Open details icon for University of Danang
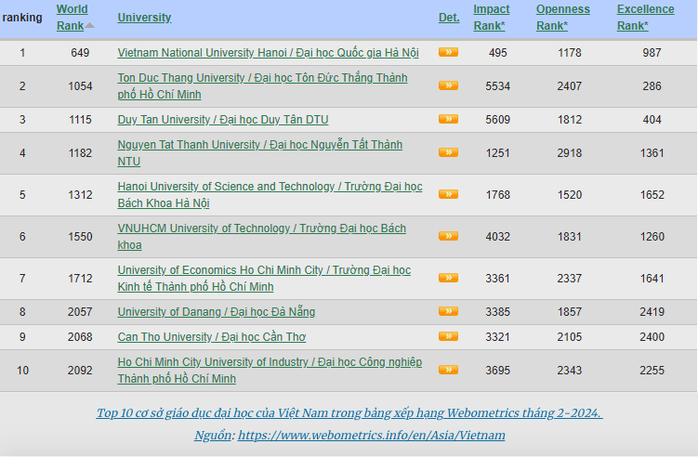The height and width of the screenshot is (457, 698). tap(448, 311)
